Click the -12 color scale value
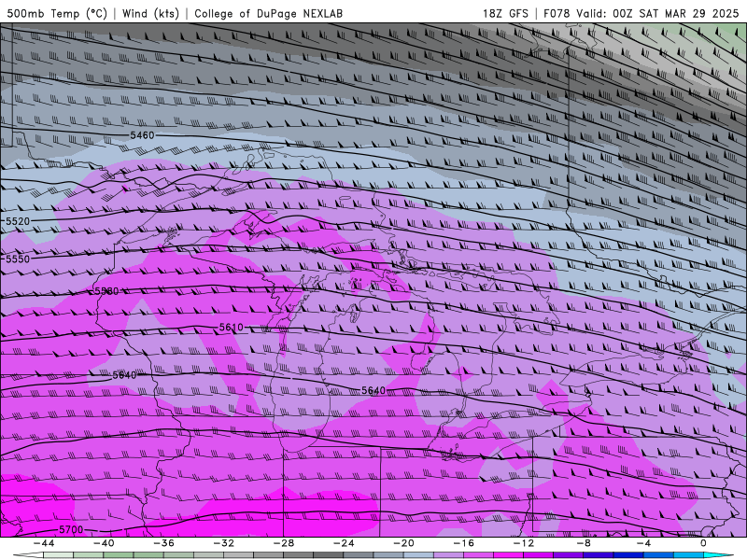 [524, 543]
